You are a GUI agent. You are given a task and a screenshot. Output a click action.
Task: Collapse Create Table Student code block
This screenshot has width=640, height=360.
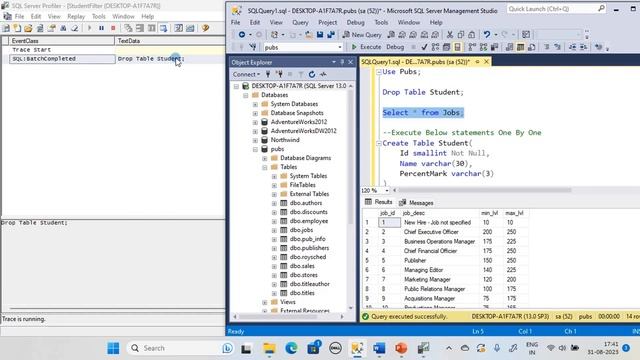pyautogui.click(x=379, y=143)
